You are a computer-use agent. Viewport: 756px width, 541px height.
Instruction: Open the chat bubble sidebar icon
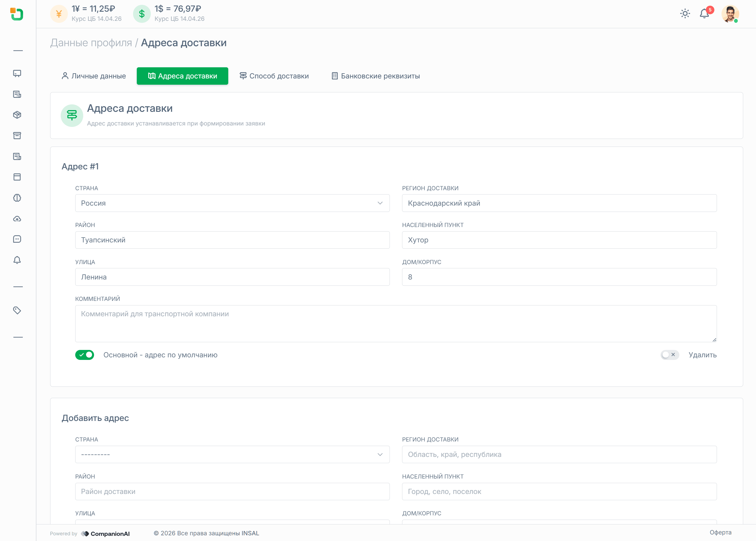click(x=17, y=239)
